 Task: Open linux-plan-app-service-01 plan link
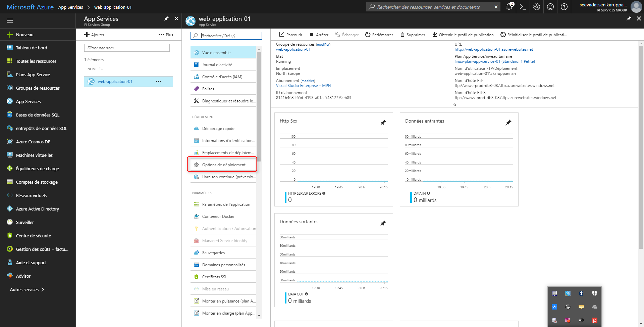pyautogui.click(x=495, y=61)
